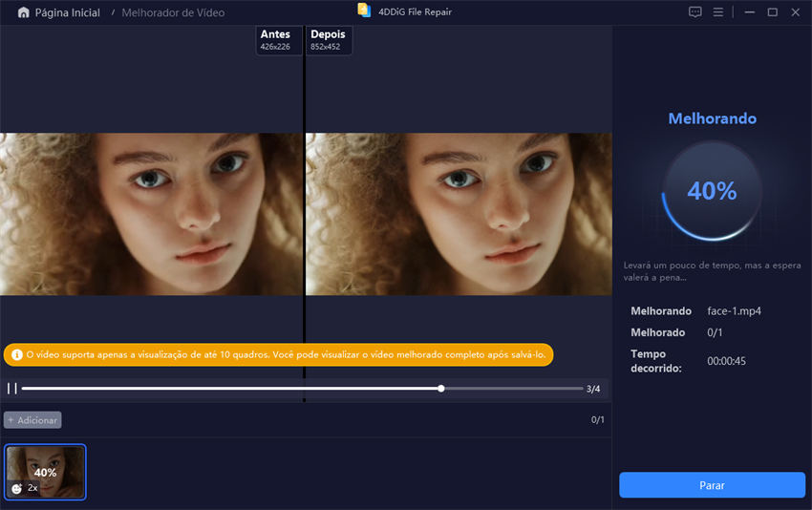
Task: Close the 4DDiG File Repair window
Action: click(x=797, y=12)
